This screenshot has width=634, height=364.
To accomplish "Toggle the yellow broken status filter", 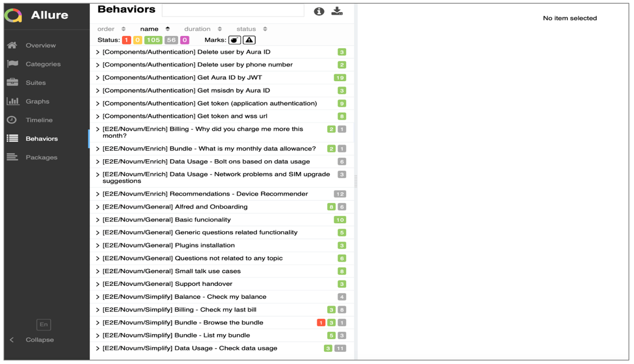I will [137, 40].
